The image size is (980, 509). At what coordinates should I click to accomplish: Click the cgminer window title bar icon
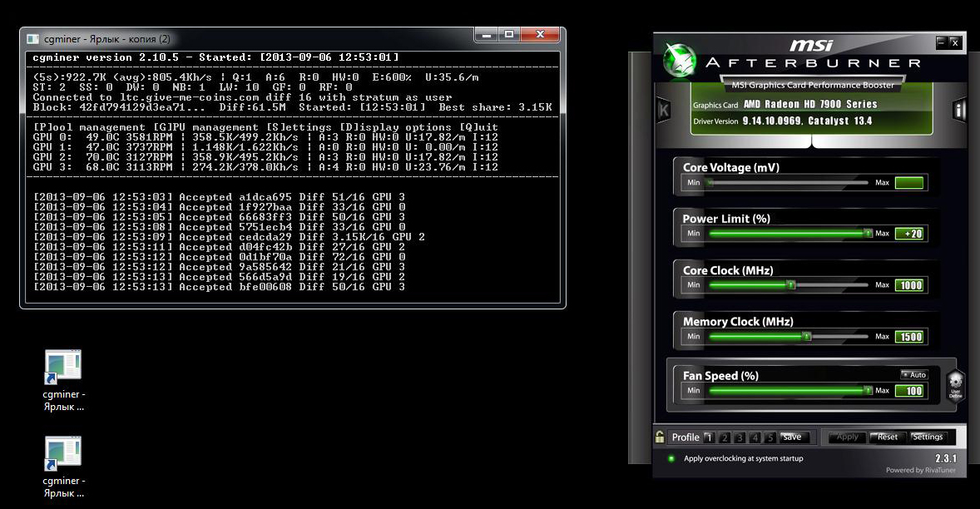point(33,39)
